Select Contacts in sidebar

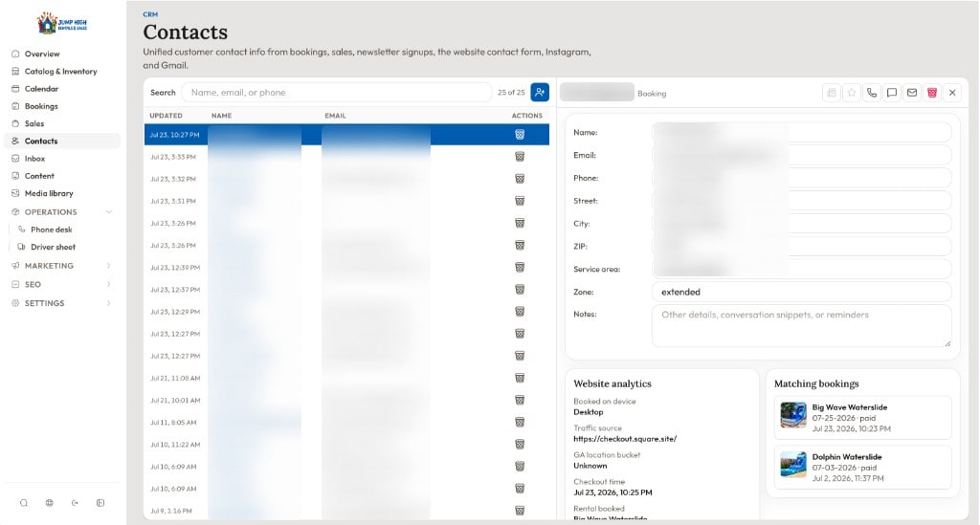[x=62, y=142]
